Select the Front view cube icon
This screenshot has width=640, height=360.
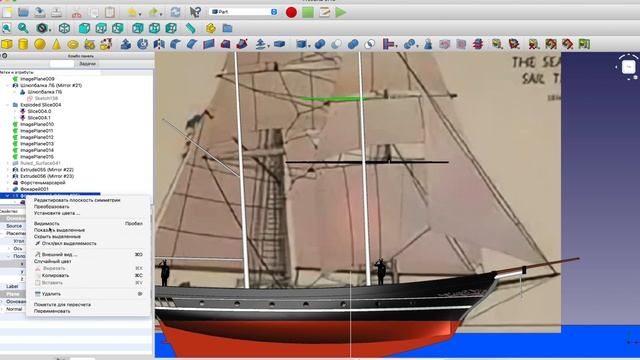click(84, 28)
